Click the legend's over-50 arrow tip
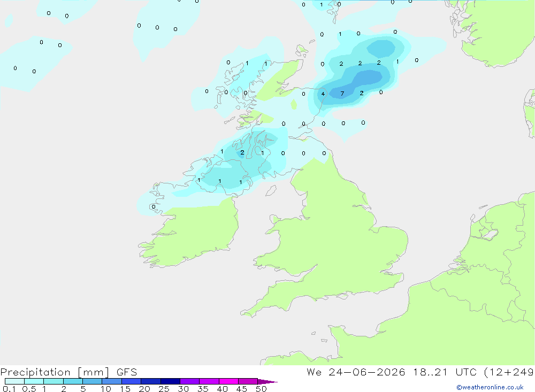The height and width of the screenshot is (392, 535). tap(268, 381)
